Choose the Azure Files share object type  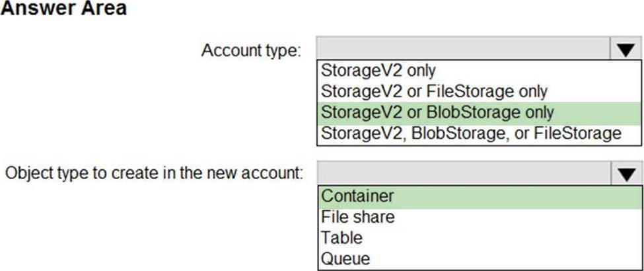357,217
